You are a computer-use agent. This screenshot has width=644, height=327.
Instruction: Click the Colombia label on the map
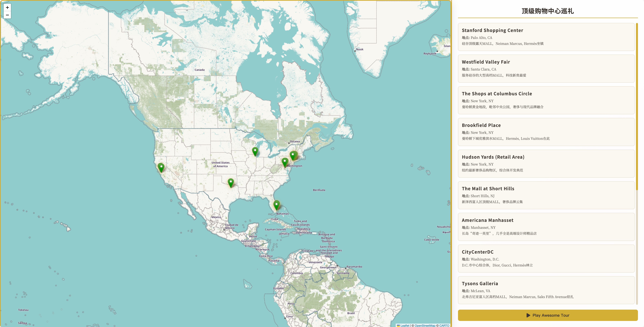coord(297,273)
